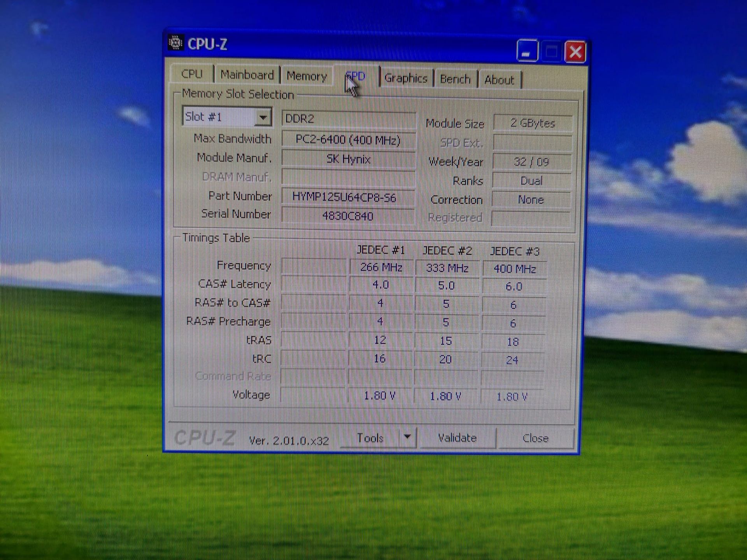
Task: Click the empty DRAM Manuf. field
Action: 348,178
